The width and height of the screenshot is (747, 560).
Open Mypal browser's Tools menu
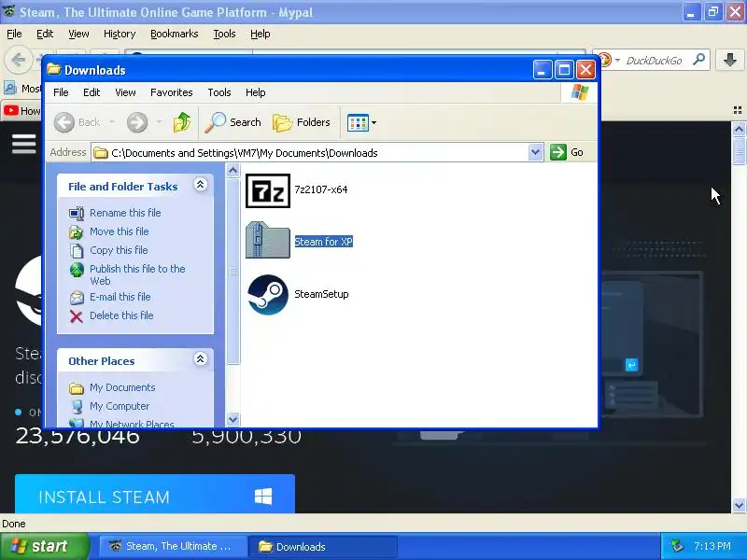(x=224, y=34)
